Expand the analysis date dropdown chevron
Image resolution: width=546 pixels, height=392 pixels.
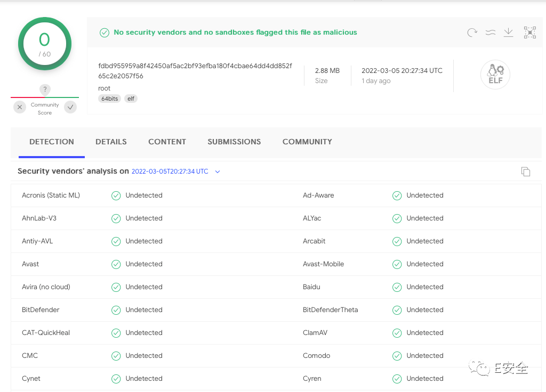point(218,171)
